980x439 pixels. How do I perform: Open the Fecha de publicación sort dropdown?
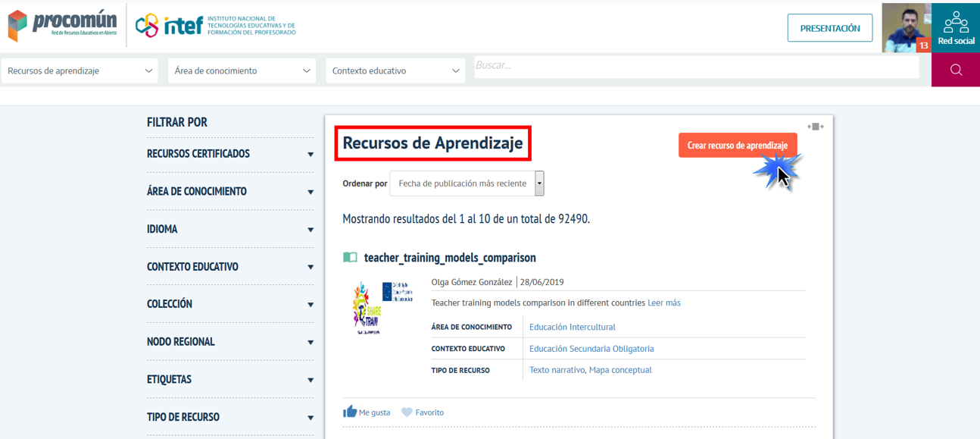(466, 183)
